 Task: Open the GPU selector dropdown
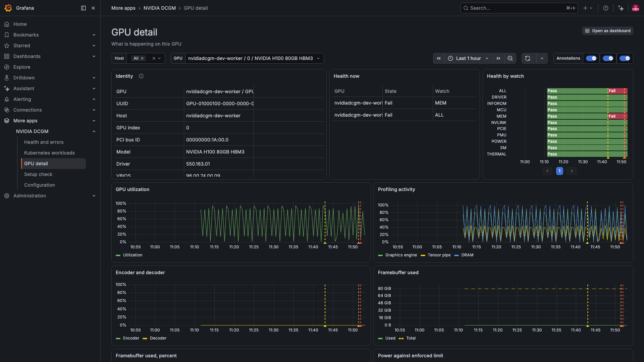coord(254,58)
